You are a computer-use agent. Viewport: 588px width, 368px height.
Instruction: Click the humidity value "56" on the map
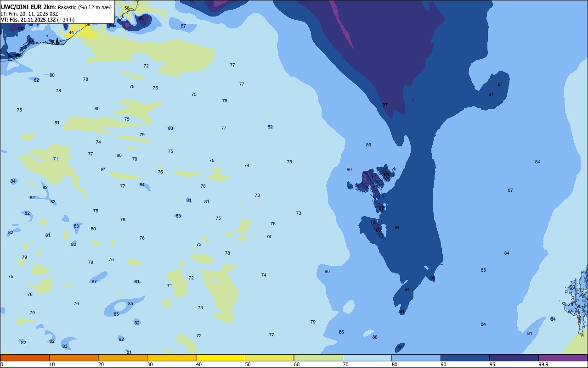pos(127,8)
